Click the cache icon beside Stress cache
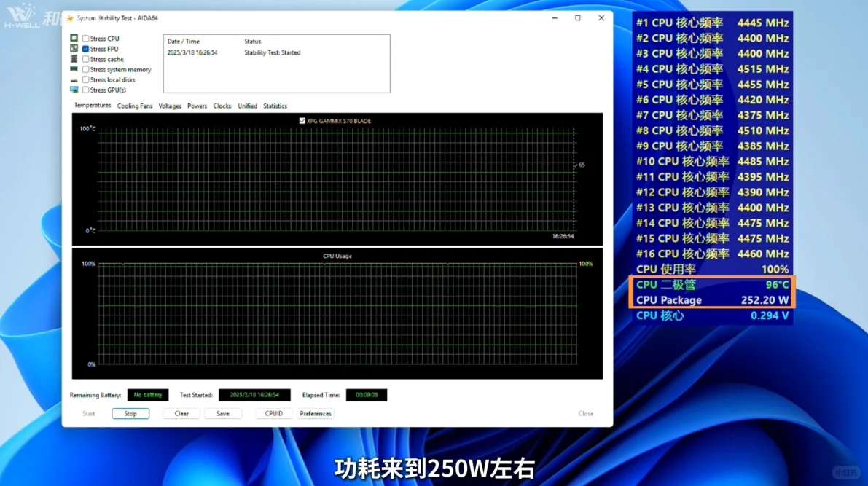Viewport: 868px width, 486px height. tap(74, 59)
